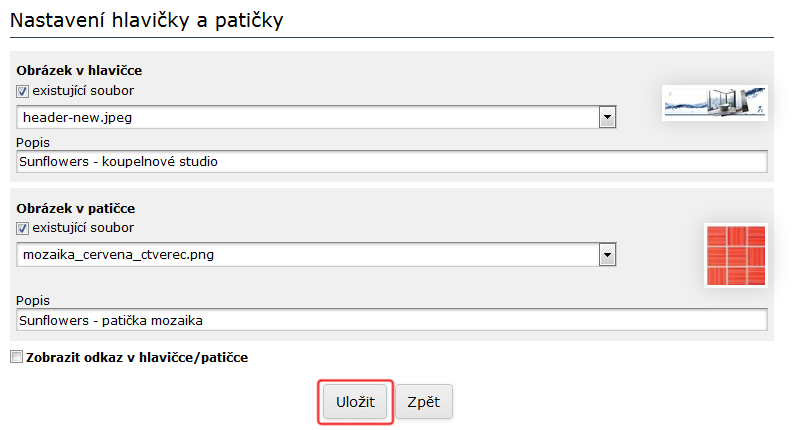Image resolution: width=798 pixels, height=430 pixels.
Task: Click the Popis label above the footer description
Action: 33,300
